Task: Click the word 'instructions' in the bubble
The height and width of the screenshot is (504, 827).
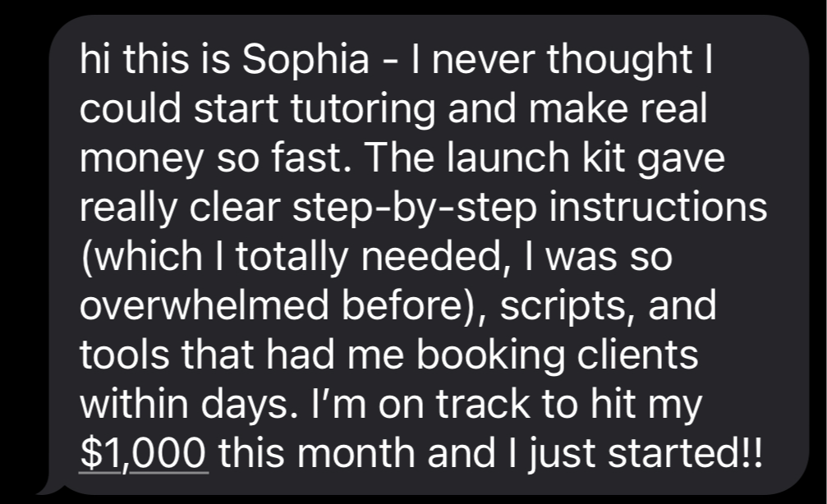Action: (x=658, y=207)
